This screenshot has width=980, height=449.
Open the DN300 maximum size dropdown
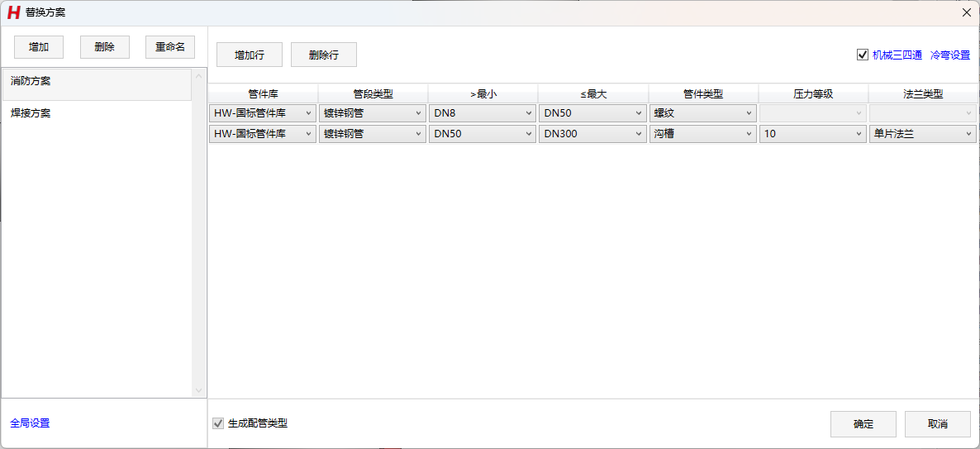point(592,133)
